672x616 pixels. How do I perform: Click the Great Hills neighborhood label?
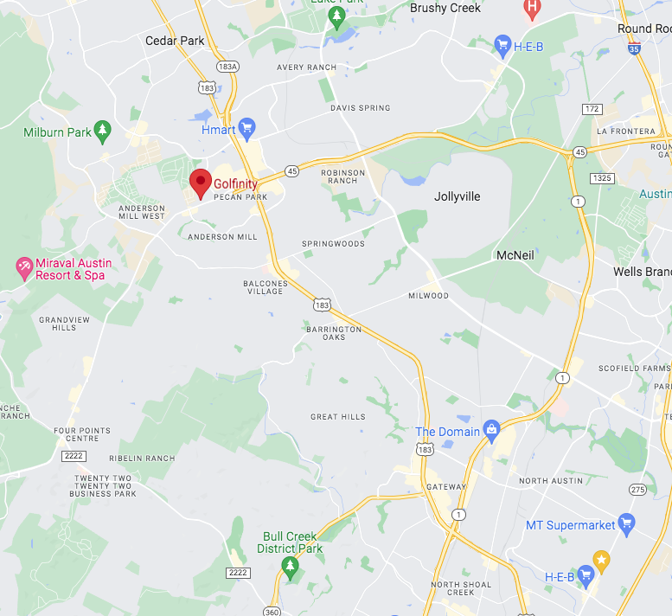(338, 417)
